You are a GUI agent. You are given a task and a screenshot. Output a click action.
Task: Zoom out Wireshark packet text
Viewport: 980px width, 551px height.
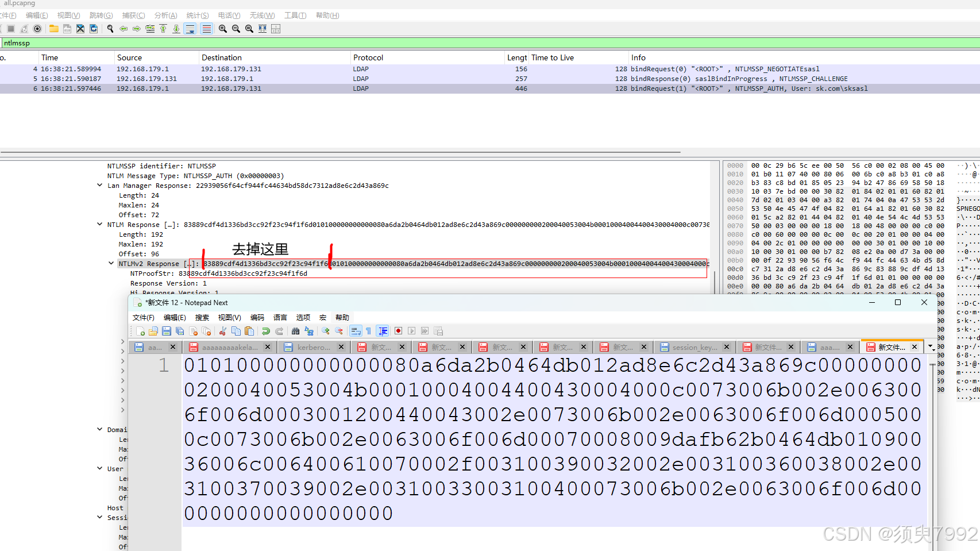(x=236, y=29)
